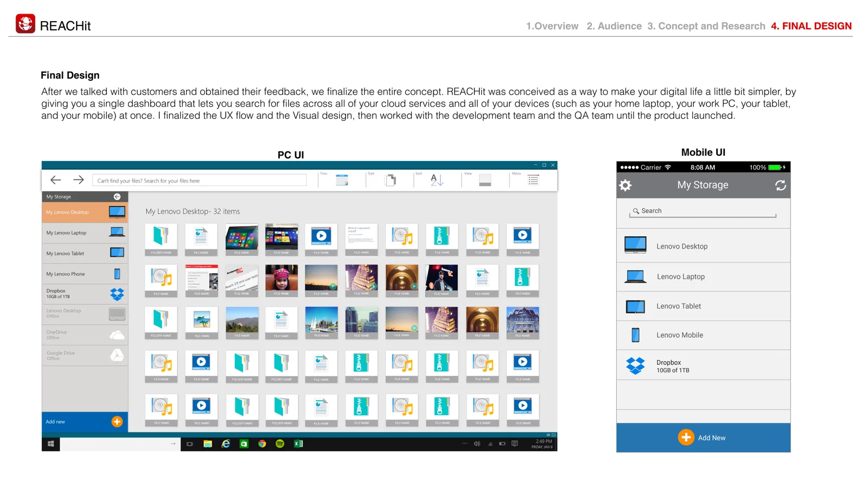Select the offline Google Drive sidebar entry
The height and width of the screenshot is (488, 868).
tap(85, 356)
